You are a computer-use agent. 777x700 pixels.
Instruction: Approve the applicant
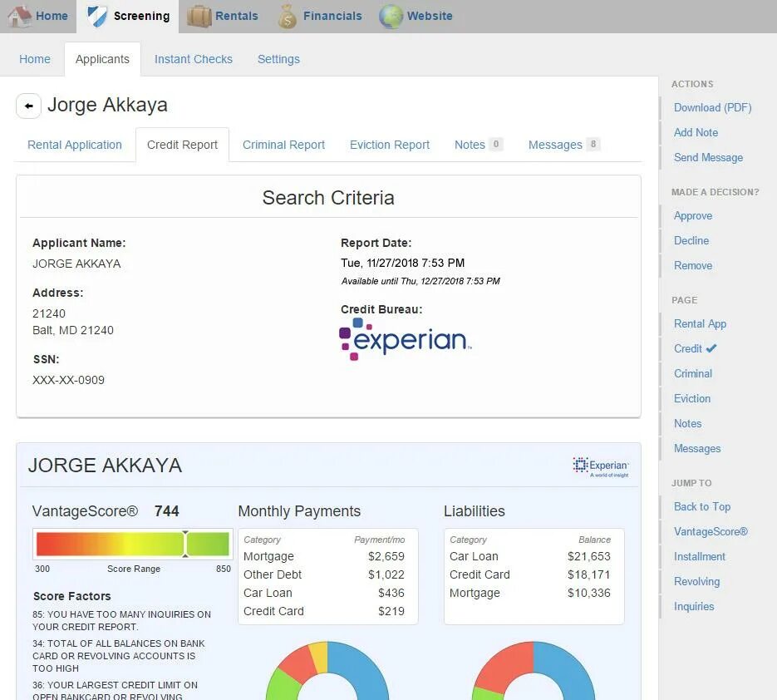click(x=693, y=215)
